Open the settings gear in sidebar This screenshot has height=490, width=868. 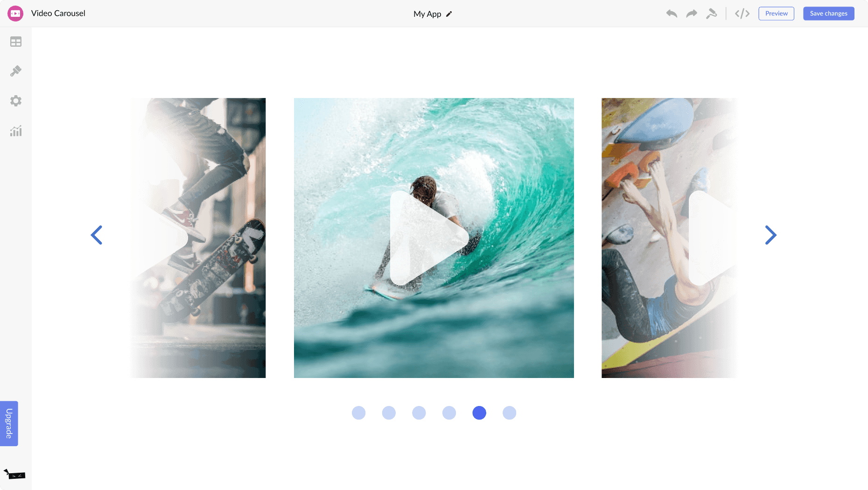click(x=16, y=101)
